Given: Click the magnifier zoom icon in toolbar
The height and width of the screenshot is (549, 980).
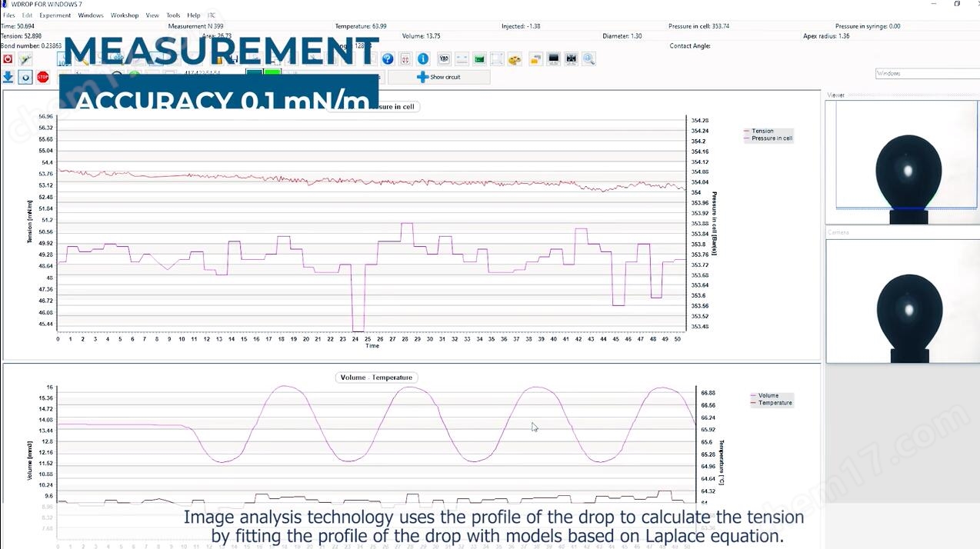Looking at the screenshot, I should (588, 59).
